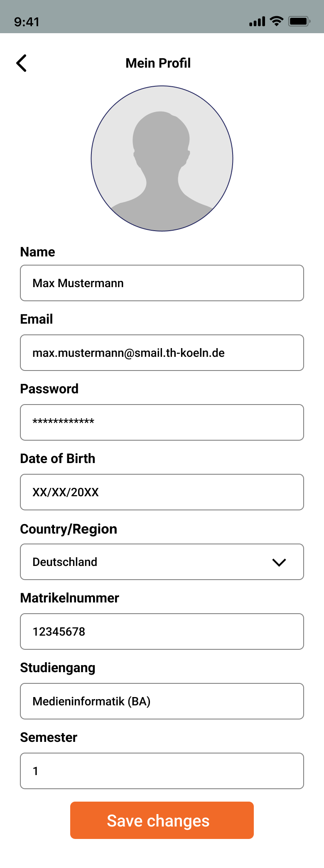Click the Date of Birth field

pyautogui.click(x=162, y=492)
